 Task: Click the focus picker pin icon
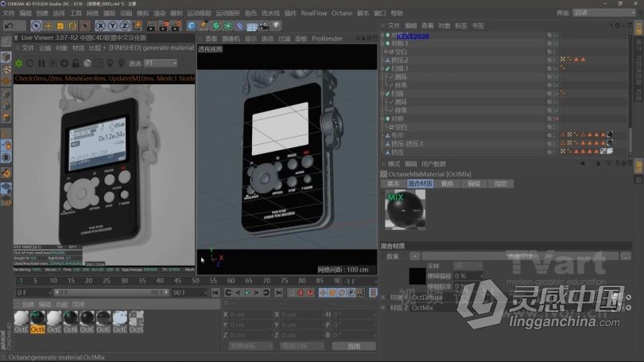(x=110, y=64)
